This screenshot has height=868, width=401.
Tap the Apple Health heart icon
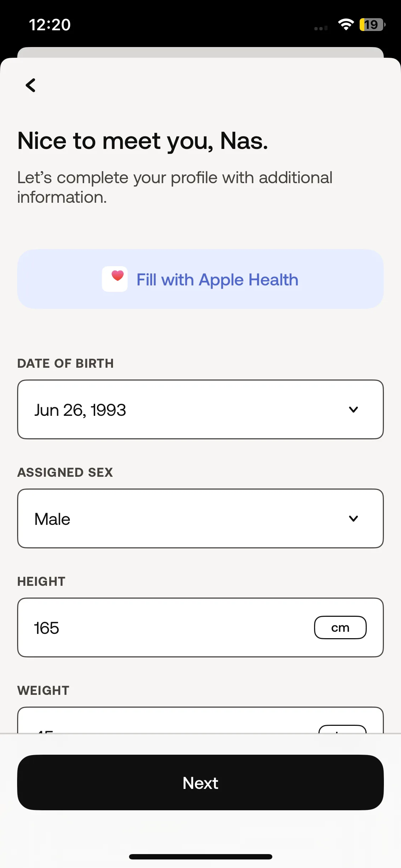click(115, 279)
